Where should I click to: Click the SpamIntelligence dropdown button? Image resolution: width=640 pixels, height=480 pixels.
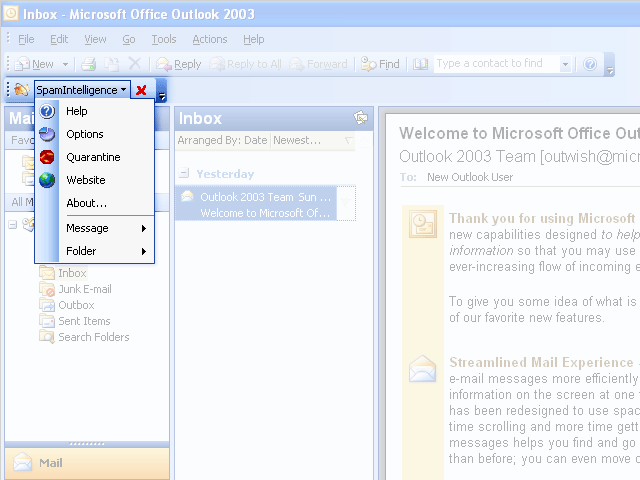(82, 90)
